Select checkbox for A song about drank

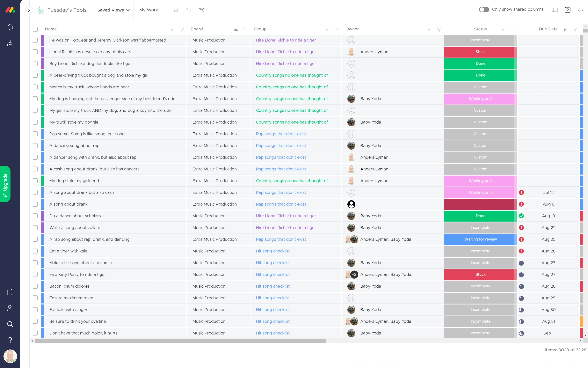[35, 204]
